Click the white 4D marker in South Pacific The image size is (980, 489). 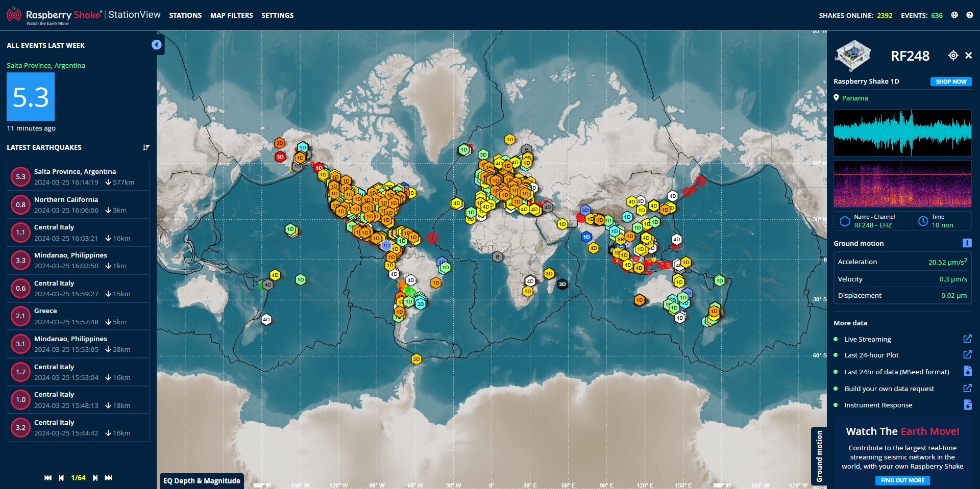266,320
